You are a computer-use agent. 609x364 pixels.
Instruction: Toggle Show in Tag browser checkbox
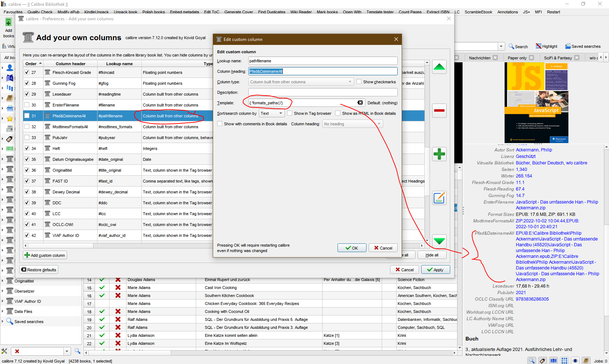pyautogui.click(x=290, y=113)
